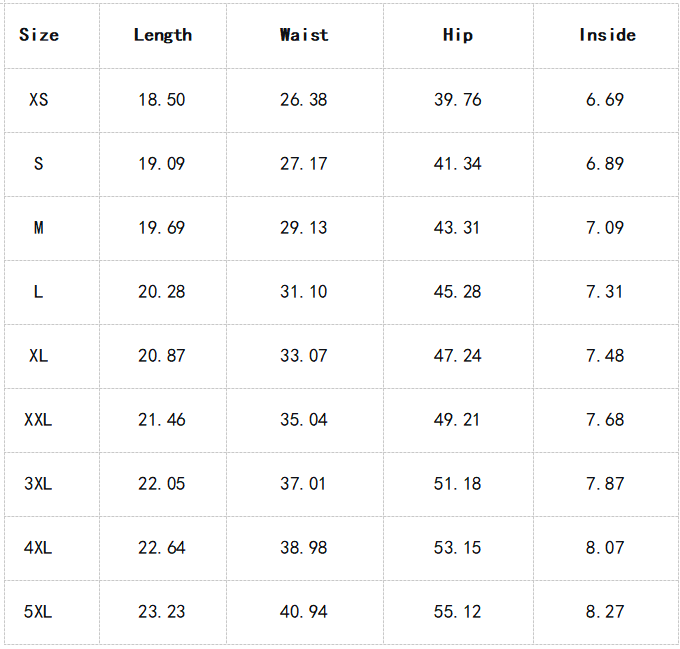Select the M size row label
680x649 pixels.
[39, 228]
